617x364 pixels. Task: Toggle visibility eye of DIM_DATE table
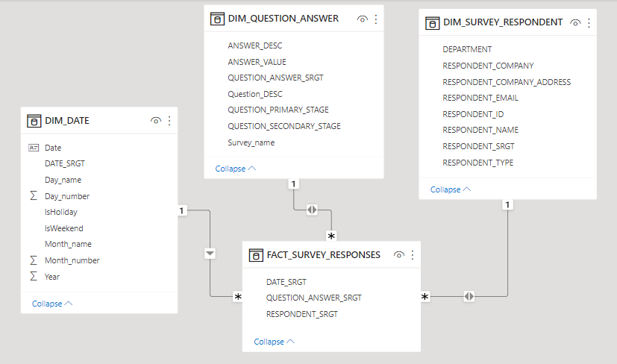(x=156, y=120)
